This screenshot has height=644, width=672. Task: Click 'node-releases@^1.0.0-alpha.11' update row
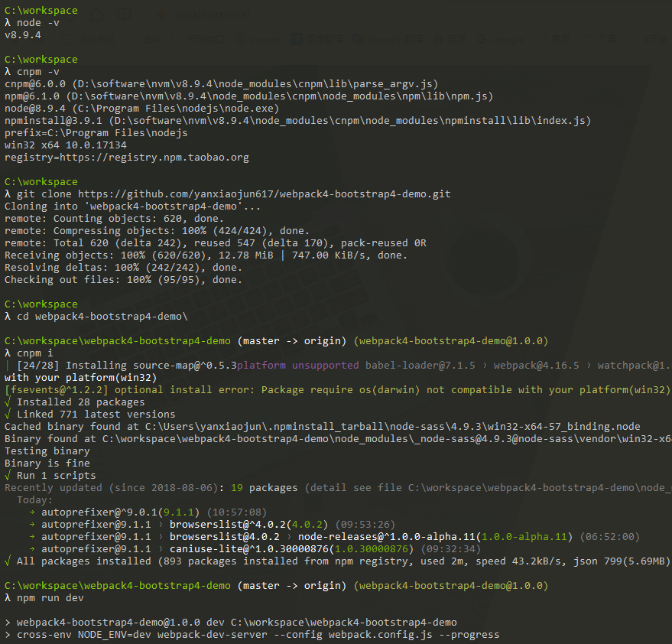tap(334, 537)
